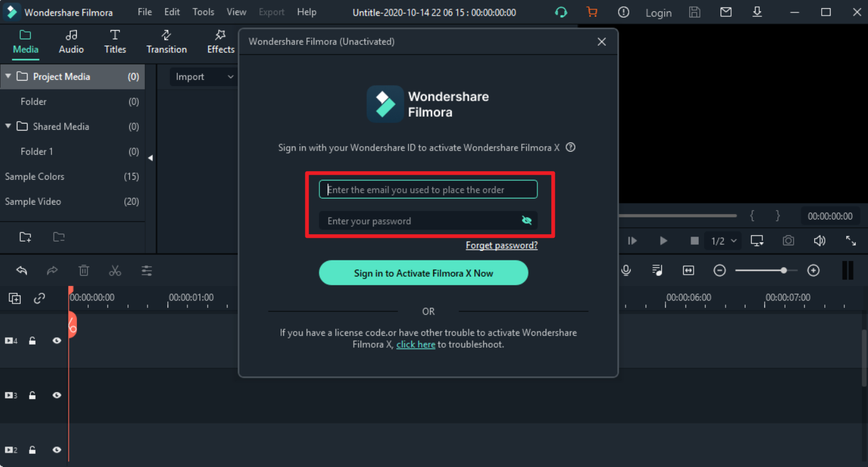Screen dimensions: 868x467
Task: Switch to the Titles tab
Action: point(115,42)
